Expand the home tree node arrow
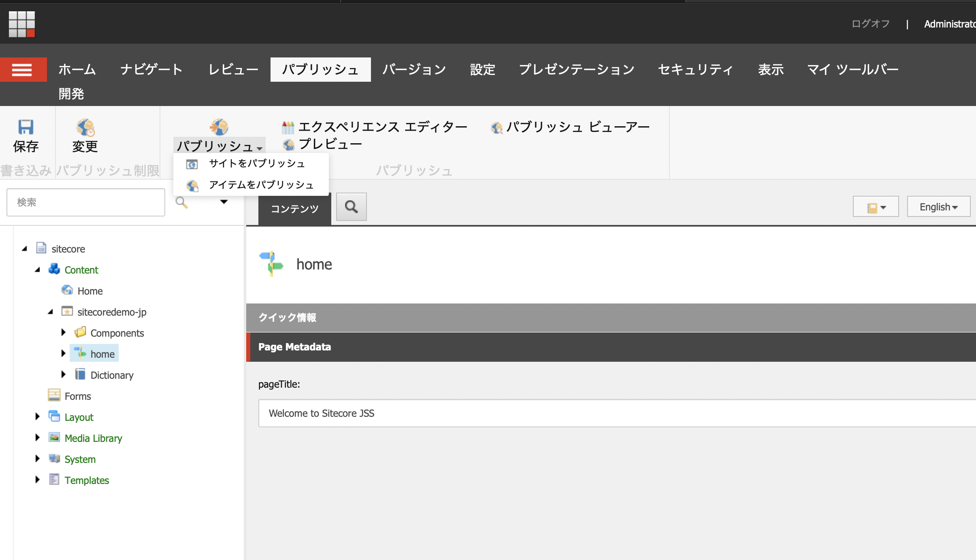Image resolution: width=976 pixels, height=560 pixels. [x=63, y=354]
